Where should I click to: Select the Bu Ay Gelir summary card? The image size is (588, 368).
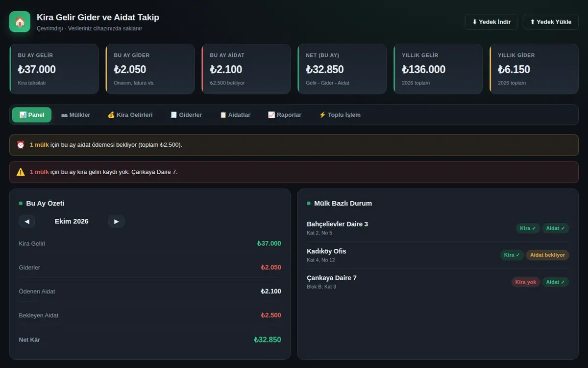[x=54, y=69]
